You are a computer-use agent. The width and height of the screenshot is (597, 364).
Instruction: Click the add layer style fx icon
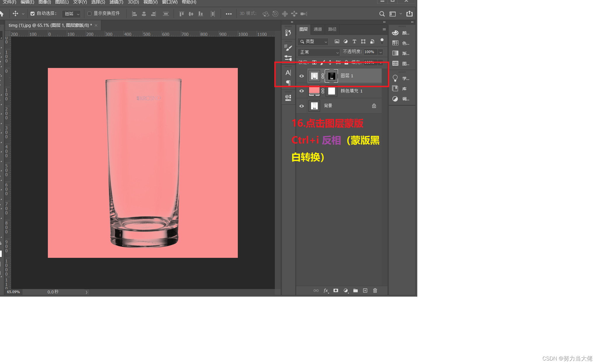[326, 290]
